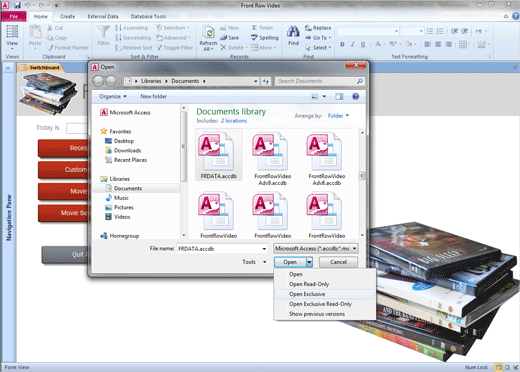Click the Help question-mark icon in dialog
The height and width of the screenshot is (372, 520).
[x=356, y=96]
